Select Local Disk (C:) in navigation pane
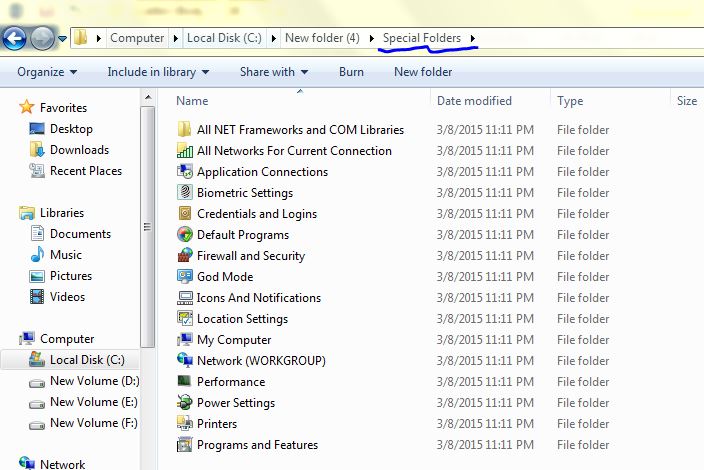704x470 pixels. (86, 360)
